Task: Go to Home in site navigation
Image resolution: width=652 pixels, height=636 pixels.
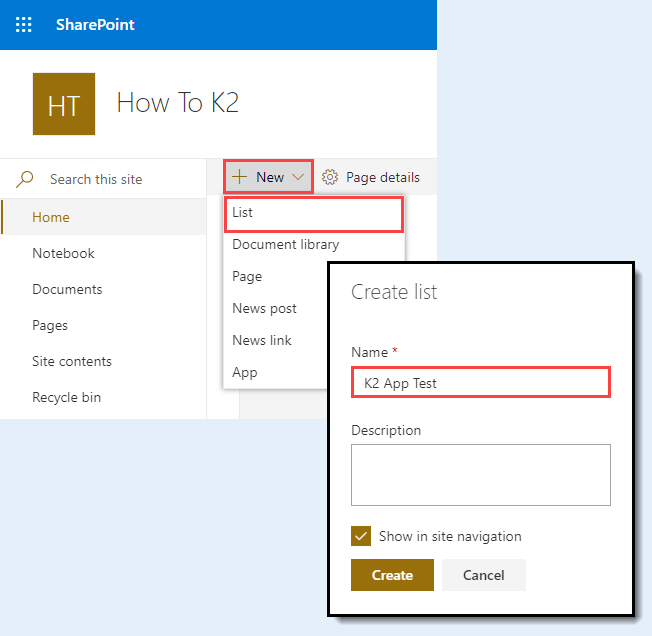Action: click(104, 217)
